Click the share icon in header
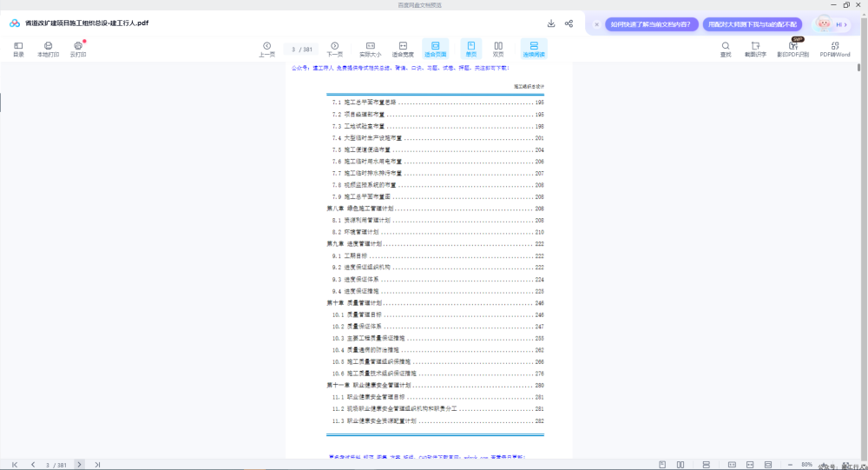This screenshot has height=470, width=868. coord(569,23)
